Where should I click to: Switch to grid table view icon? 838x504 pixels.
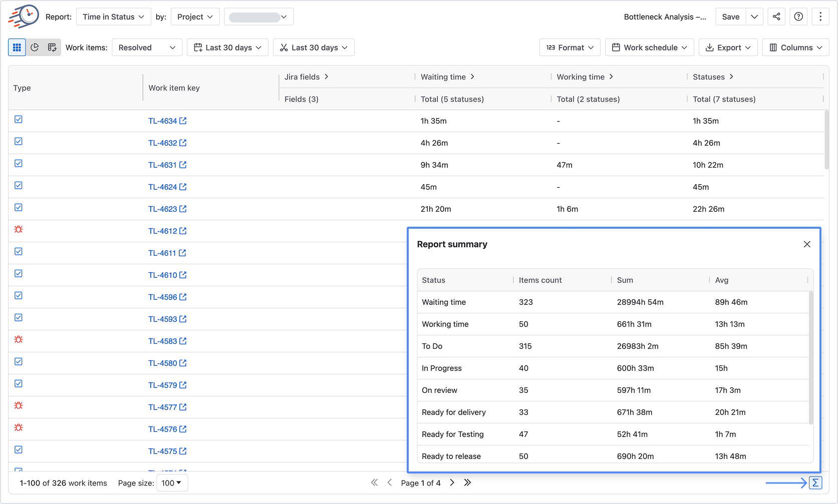click(x=17, y=48)
